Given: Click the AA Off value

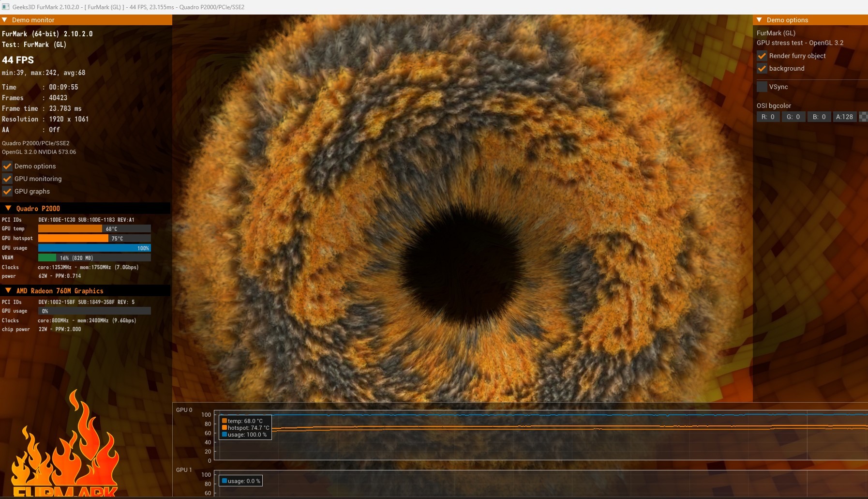Looking at the screenshot, I should (x=54, y=130).
